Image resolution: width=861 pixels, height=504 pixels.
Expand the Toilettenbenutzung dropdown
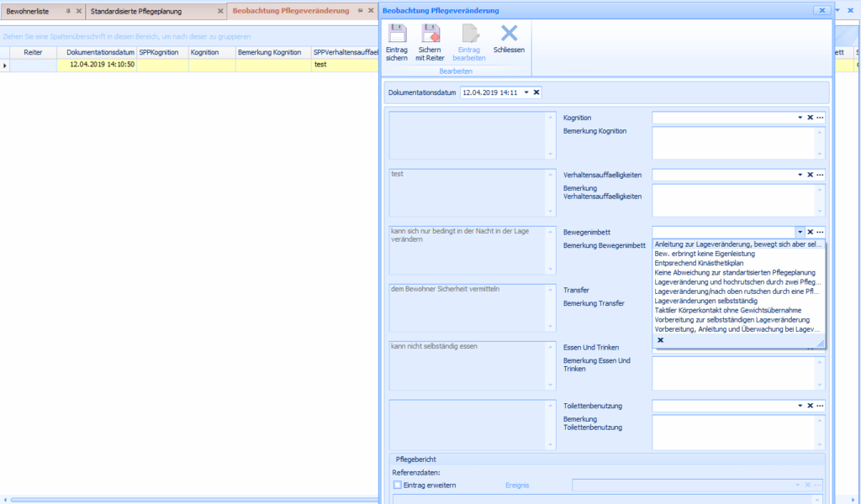(800, 406)
